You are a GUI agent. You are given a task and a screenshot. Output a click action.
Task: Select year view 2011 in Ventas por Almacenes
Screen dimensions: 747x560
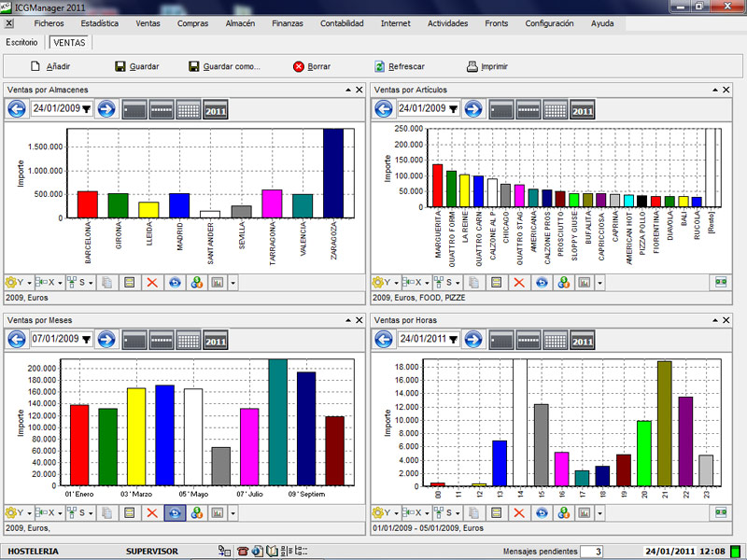point(216,109)
